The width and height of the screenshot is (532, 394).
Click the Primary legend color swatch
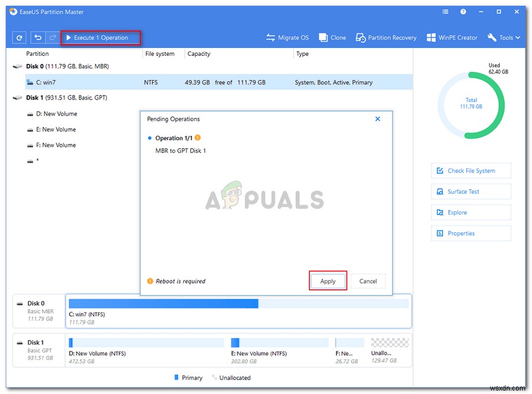coord(176,377)
